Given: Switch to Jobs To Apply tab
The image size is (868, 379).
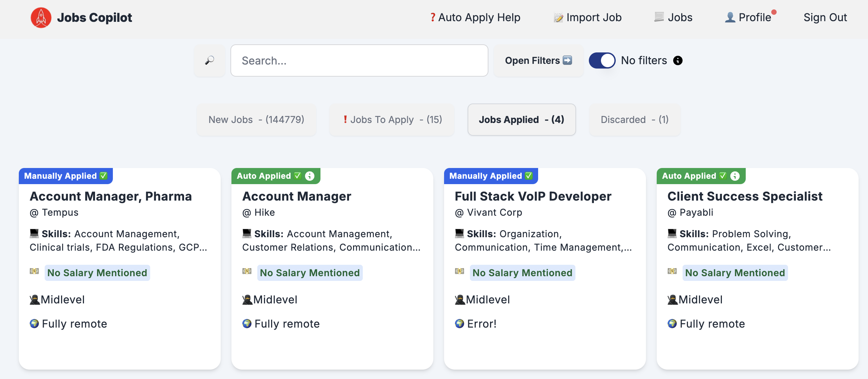Looking at the screenshot, I should coord(392,120).
